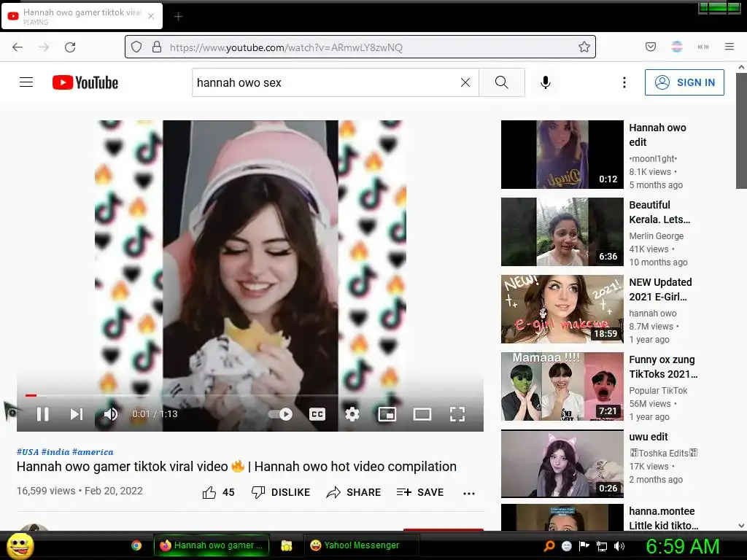Open the #india hashtag link
The width and height of the screenshot is (747, 560).
pyautogui.click(x=55, y=452)
